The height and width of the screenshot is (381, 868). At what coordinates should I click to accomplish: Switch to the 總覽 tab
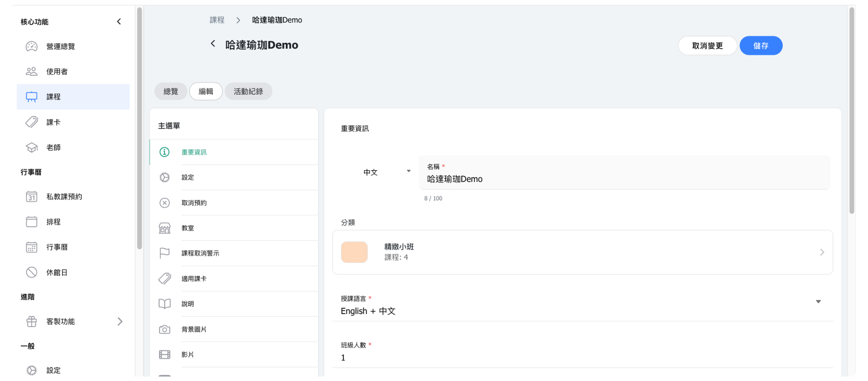171,91
